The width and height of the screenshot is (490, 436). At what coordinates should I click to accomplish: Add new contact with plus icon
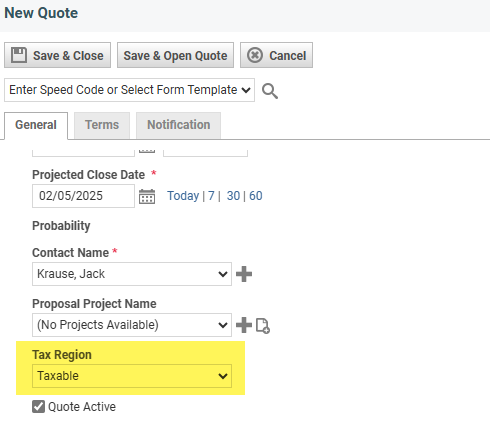click(244, 274)
